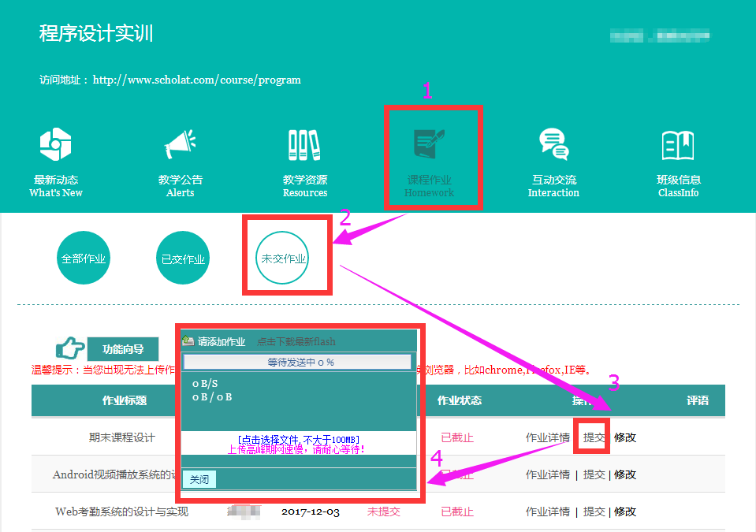Click 修改 in the Android homework row
This screenshot has height=532, width=756.
(625, 474)
